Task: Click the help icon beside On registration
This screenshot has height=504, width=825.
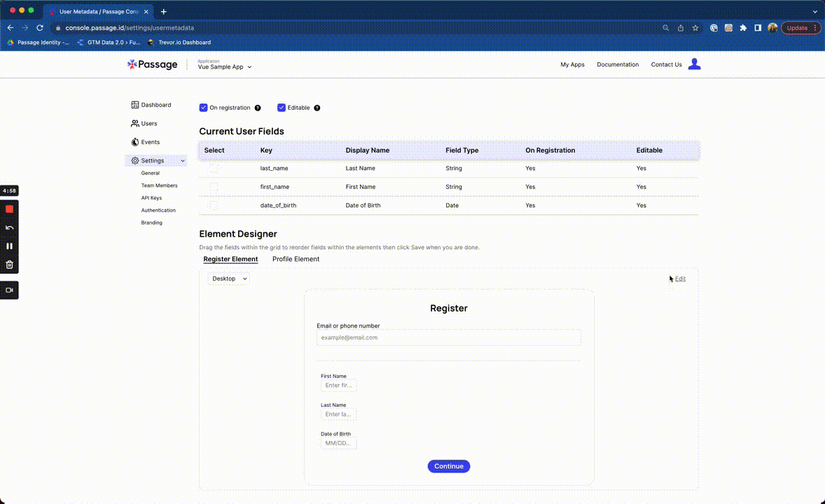Action: click(x=257, y=108)
